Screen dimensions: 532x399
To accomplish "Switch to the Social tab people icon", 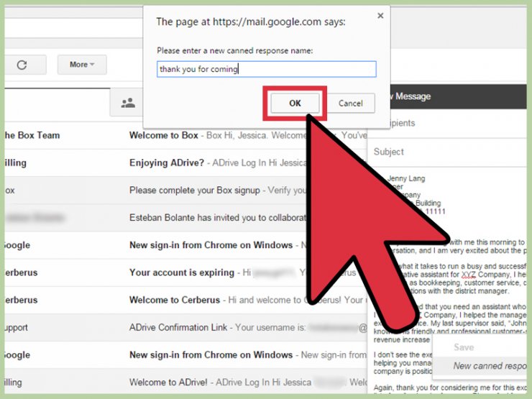I will [x=128, y=104].
